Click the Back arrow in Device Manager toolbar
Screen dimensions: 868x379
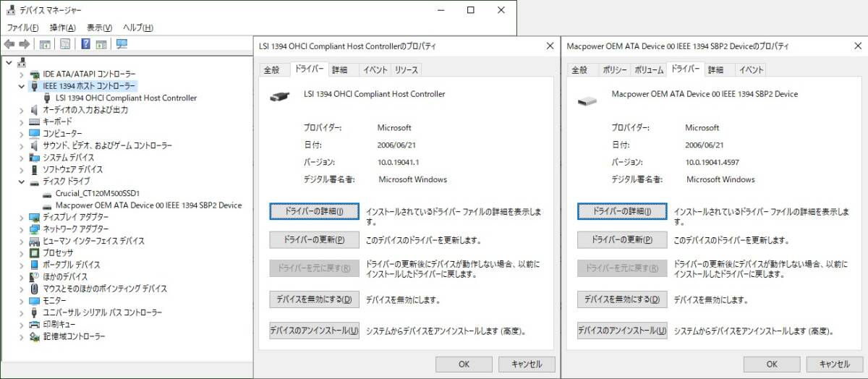click(x=9, y=44)
